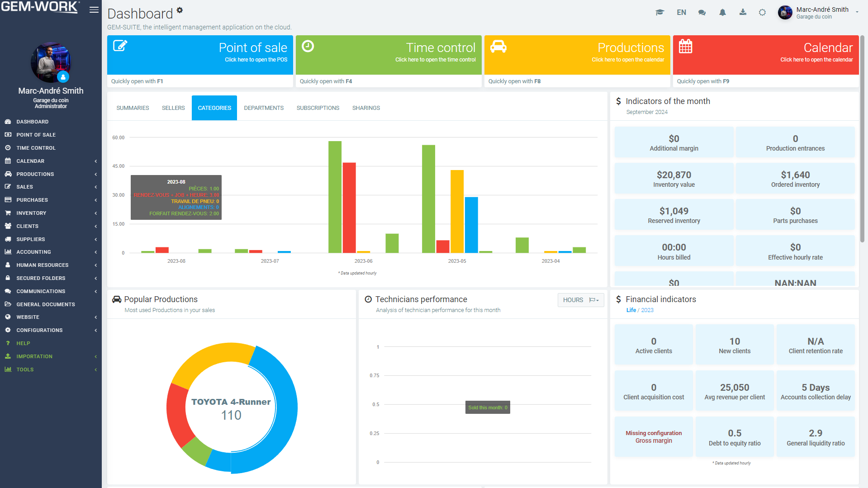Open the HOURS flag dropdown in Technicians performance

point(593,300)
